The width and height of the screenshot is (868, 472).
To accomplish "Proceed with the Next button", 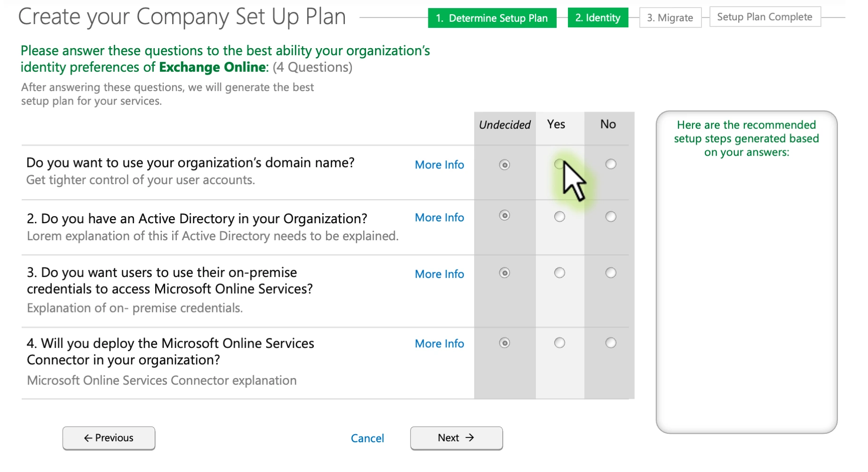I will coord(456,438).
